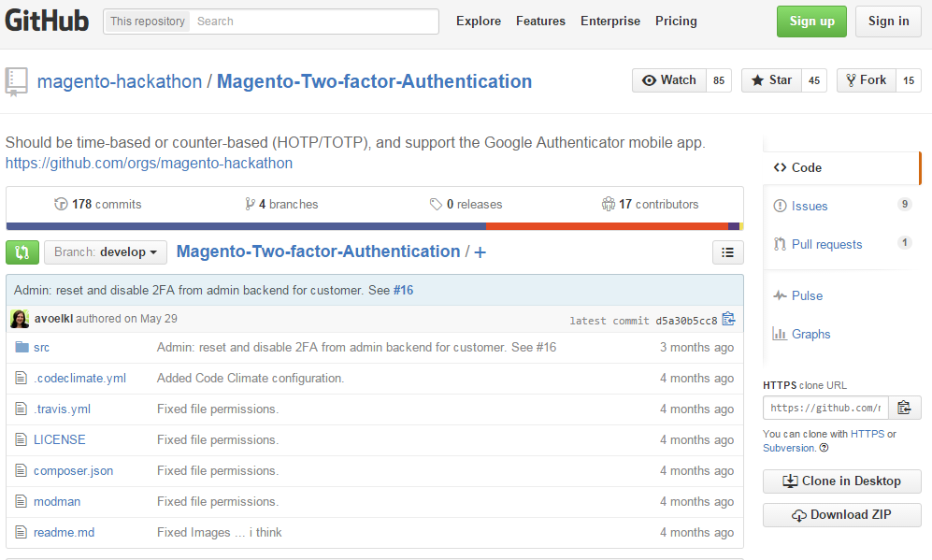Click the list view icon button
Viewport: 932px width, 560px height.
click(x=727, y=252)
